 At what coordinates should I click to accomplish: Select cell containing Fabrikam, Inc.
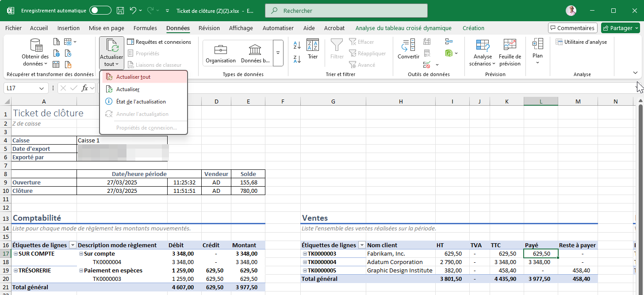401,254
